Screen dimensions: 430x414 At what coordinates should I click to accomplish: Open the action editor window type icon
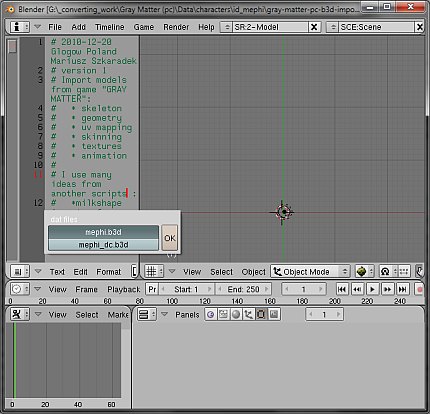click(19, 314)
